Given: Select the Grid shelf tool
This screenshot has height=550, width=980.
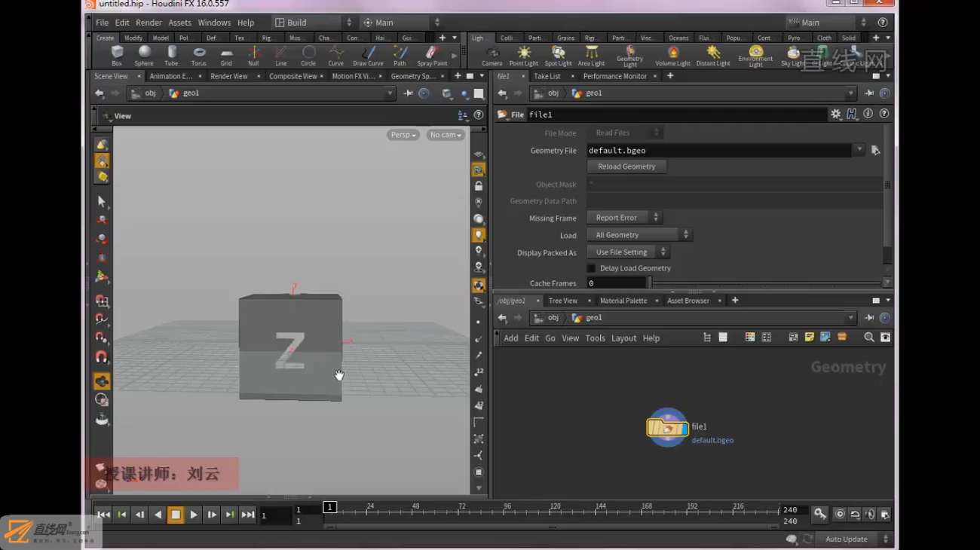Looking at the screenshot, I should (x=226, y=55).
